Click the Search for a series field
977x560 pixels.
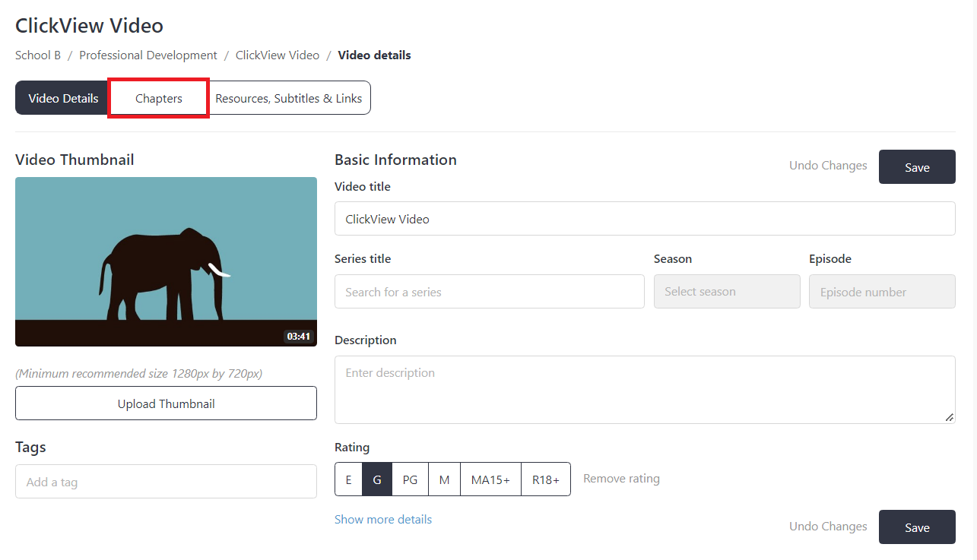pyautogui.click(x=490, y=292)
